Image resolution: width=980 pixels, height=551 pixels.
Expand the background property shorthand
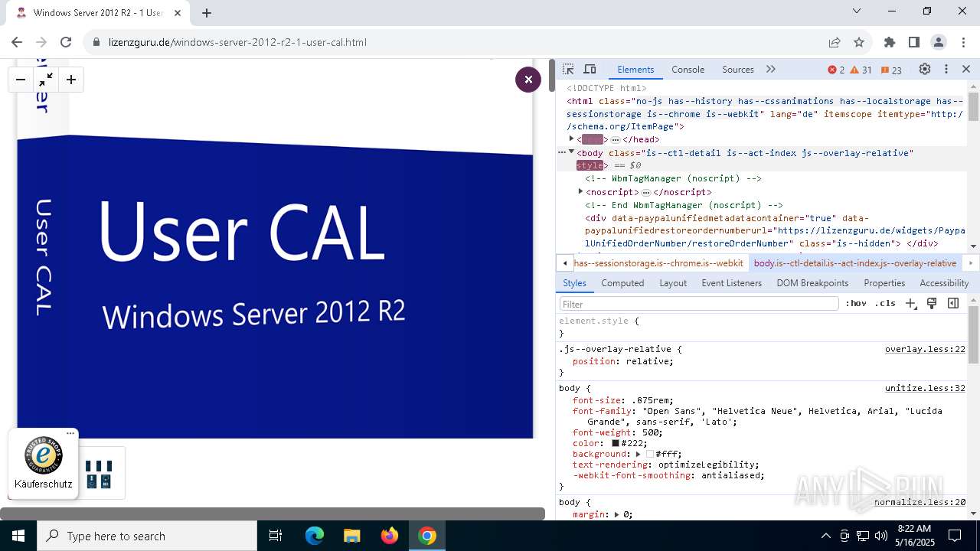point(639,454)
